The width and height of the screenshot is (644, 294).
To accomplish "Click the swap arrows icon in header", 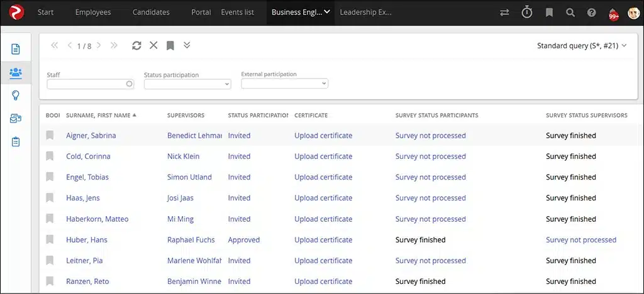I will [x=504, y=13].
